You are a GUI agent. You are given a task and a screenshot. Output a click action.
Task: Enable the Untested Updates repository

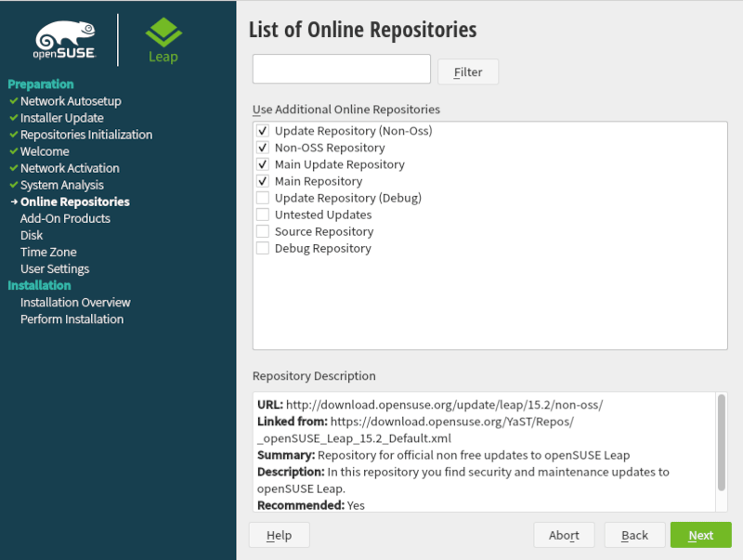click(263, 215)
